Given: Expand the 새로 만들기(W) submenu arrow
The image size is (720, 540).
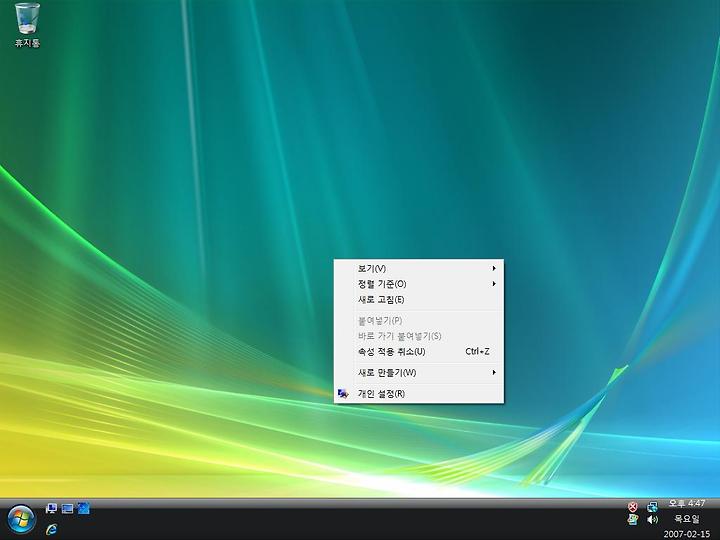Looking at the screenshot, I should (494, 372).
